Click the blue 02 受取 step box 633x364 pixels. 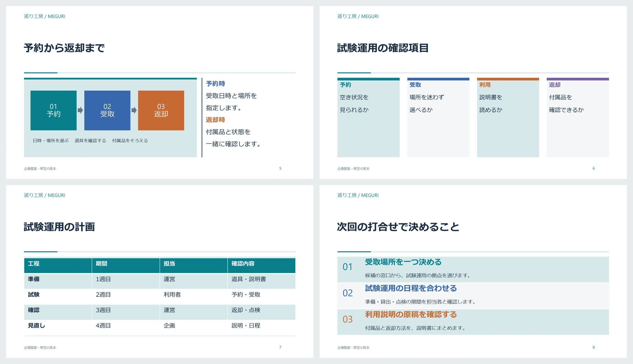coord(107,110)
